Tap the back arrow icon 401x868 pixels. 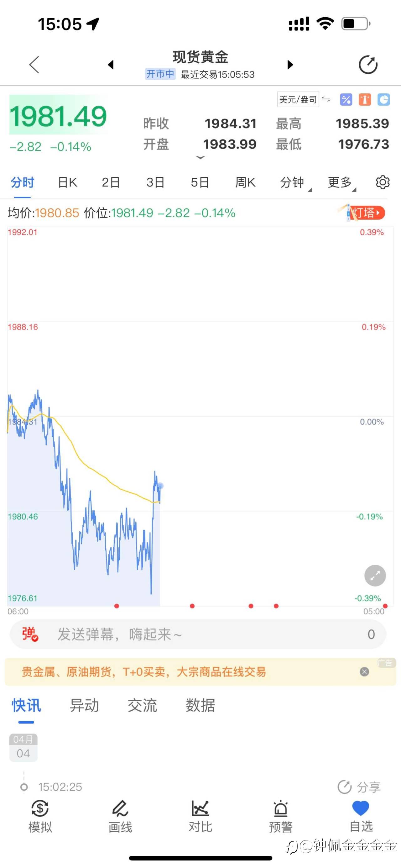(34, 64)
